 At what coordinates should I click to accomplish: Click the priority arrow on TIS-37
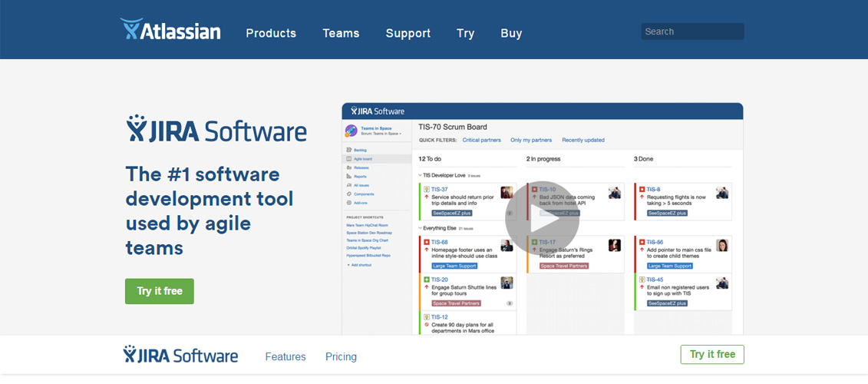[x=427, y=197]
